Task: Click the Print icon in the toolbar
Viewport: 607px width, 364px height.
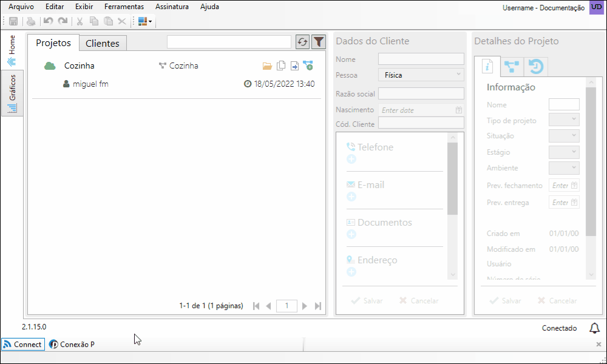Action: click(31, 21)
